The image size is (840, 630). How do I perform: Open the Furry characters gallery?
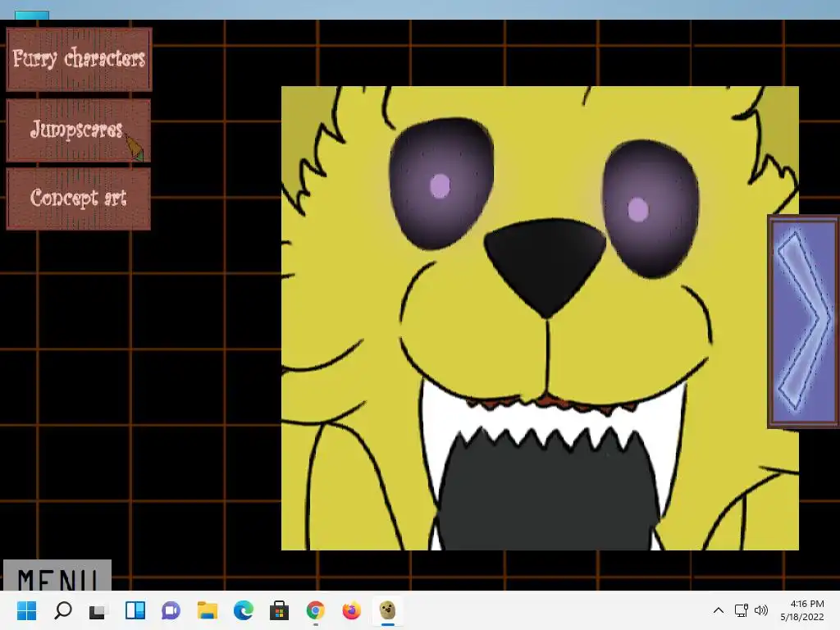[x=80, y=59]
